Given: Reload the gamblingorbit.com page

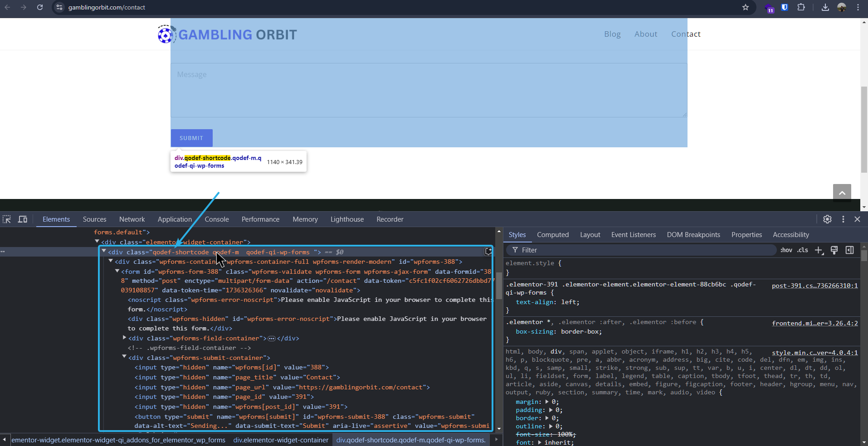Looking at the screenshot, I should (x=40, y=7).
